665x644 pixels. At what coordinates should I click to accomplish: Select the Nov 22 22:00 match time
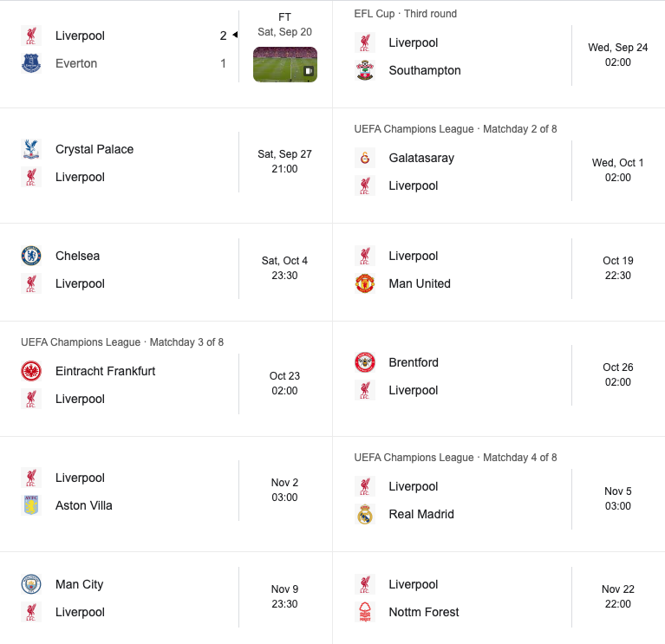point(618,596)
